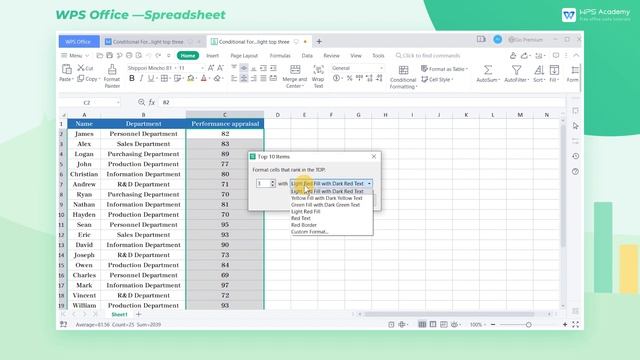Open the Data tab
This screenshot has height=360, width=640.
click(x=307, y=56)
